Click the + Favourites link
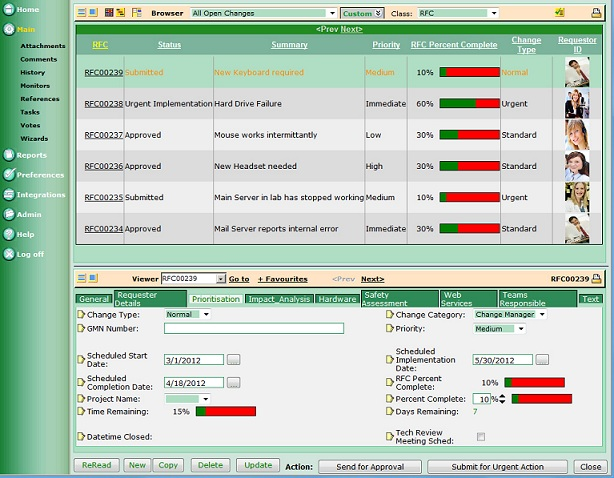614x478 pixels. tap(283, 279)
